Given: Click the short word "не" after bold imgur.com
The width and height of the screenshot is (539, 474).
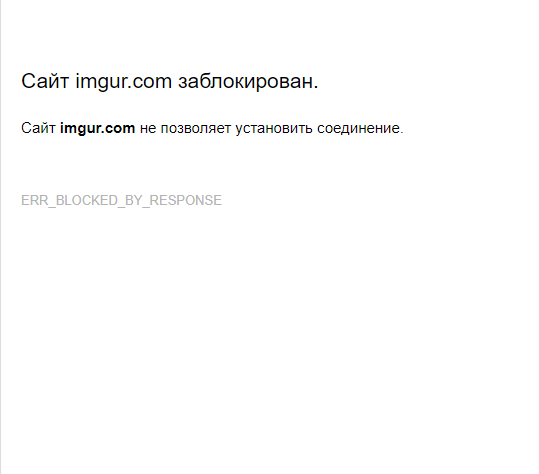Looking at the screenshot, I should pyautogui.click(x=148, y=129).
